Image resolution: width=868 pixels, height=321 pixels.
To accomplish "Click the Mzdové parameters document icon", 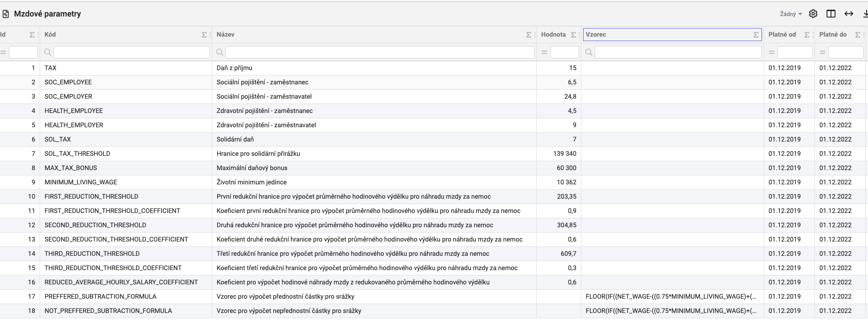I will pos(6,14).
